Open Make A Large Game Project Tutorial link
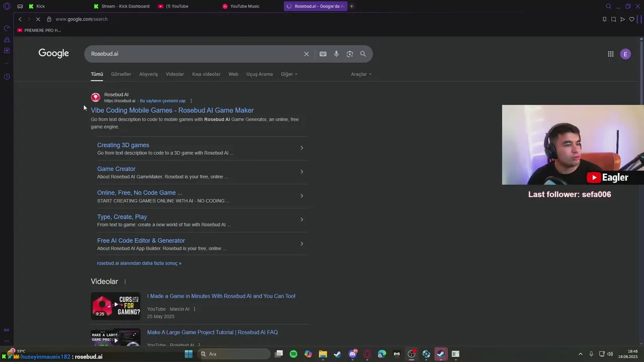 212,332
